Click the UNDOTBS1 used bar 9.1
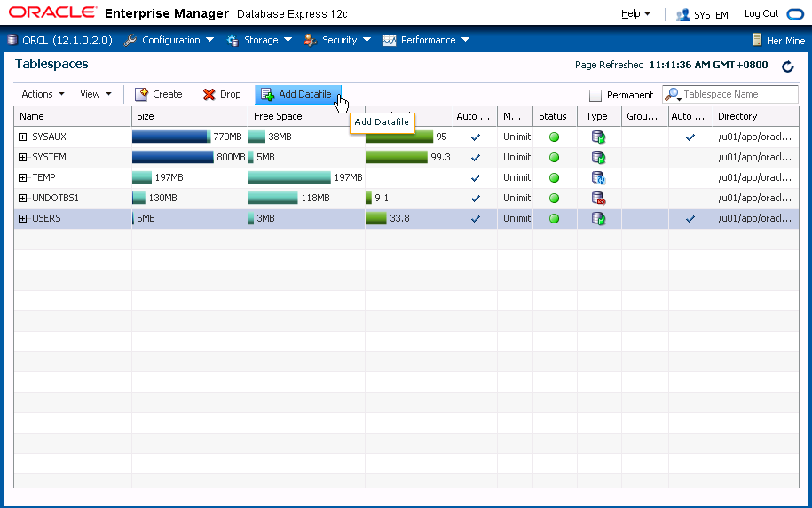Image resolution: width=812 pixels, height=508 pixels. [x=368, y=198]
